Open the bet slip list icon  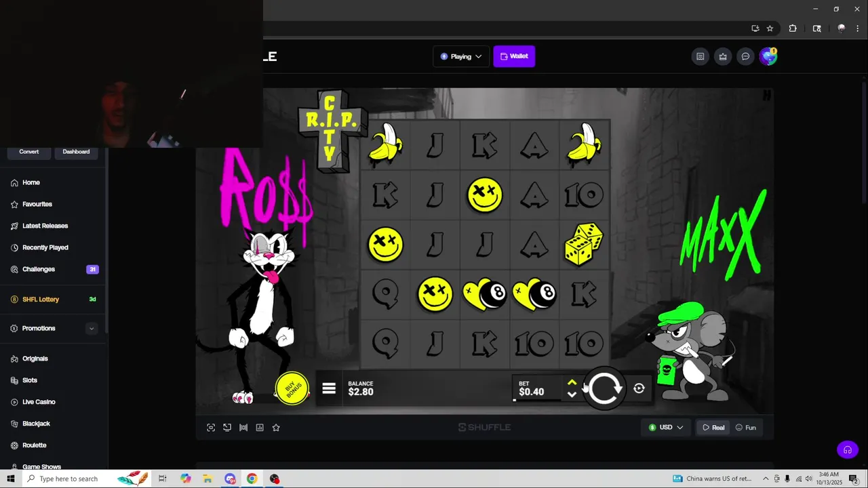click(x=701, y=56)
